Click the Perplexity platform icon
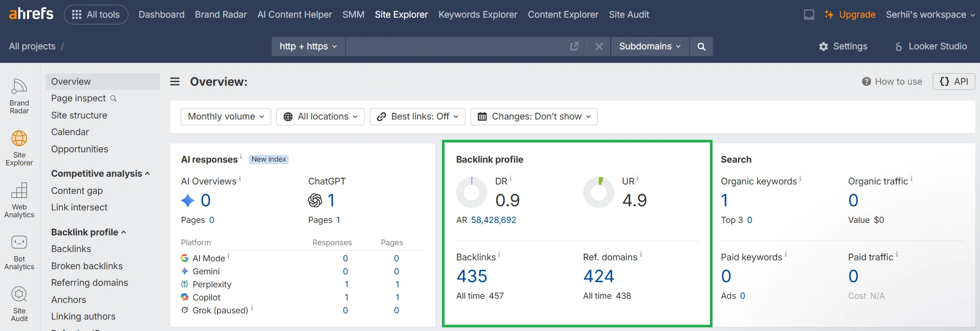The height and width of the screenshot is (331, 980). coord(184,284)
